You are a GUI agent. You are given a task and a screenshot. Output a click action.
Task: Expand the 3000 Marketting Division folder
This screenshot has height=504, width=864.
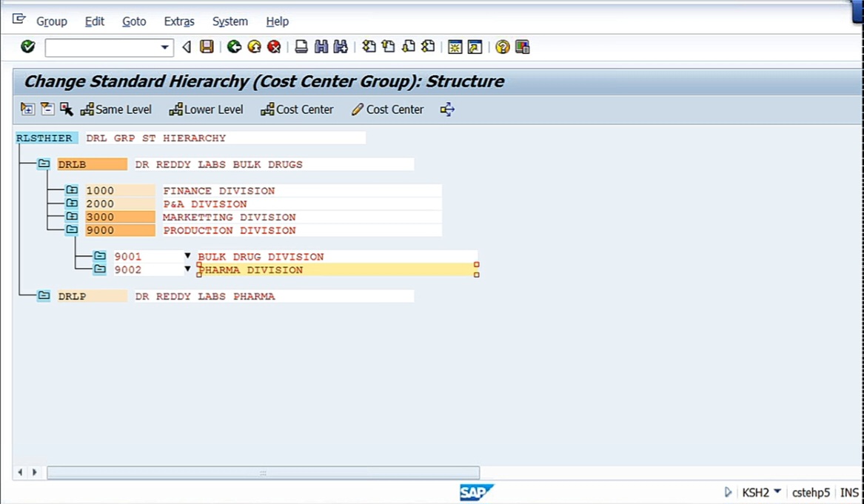pos(72,216)
